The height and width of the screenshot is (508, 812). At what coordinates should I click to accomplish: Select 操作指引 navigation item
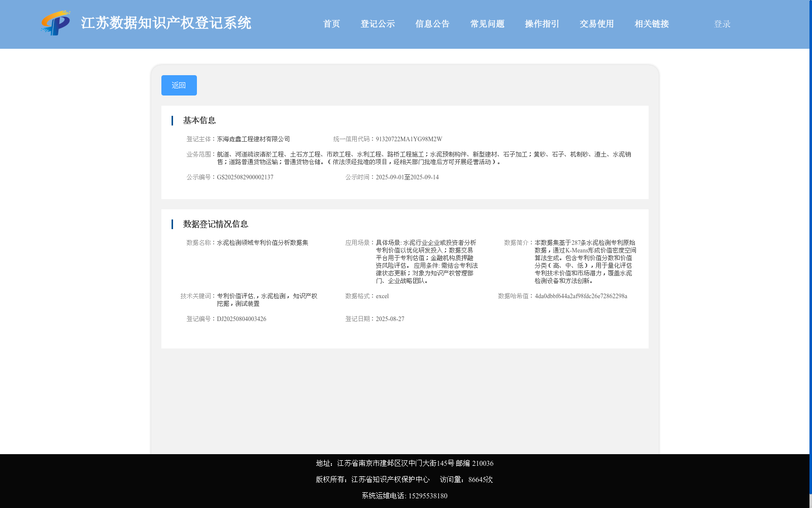click(542, 24)
